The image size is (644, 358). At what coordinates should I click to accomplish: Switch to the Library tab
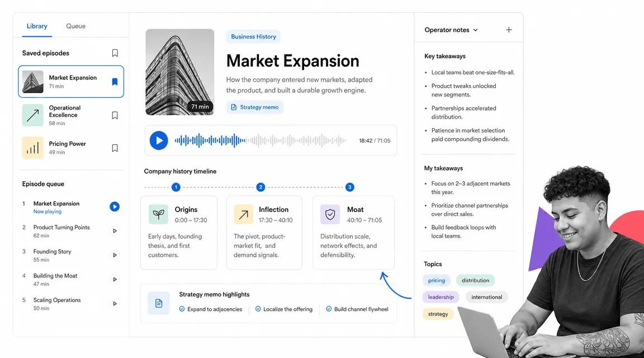(x=36, y=26)
